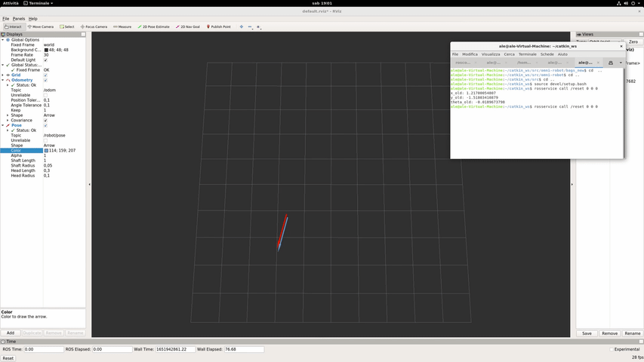Enable Unreliable under Odometry
The height and width of the screenshot is (362, 644).
tap(45, 95)
